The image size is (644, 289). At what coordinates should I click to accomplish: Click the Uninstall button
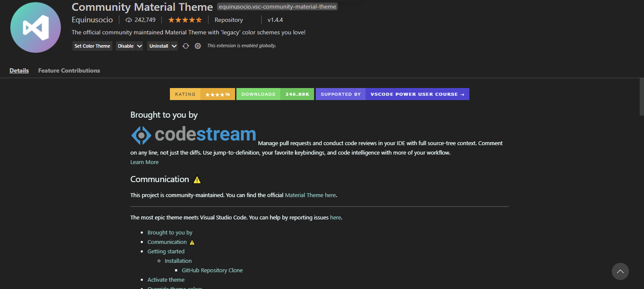[x=159, y=46]
